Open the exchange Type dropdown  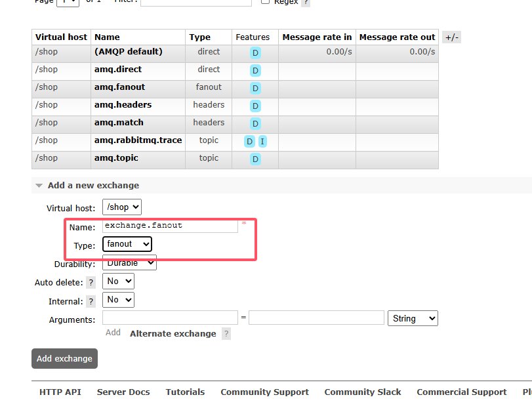pyautogui.click(x=127, y=244)
